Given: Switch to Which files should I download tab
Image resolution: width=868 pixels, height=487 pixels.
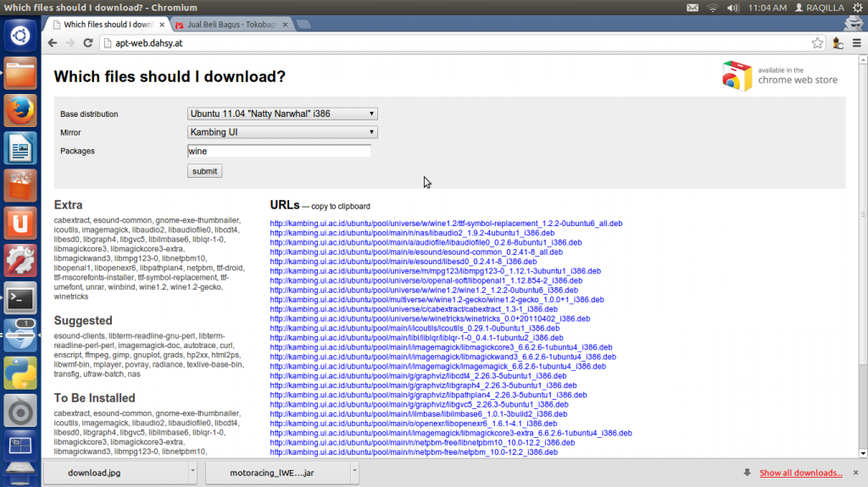Looking at the screenshot, I should pyautogui.click(x=108, y=25).
